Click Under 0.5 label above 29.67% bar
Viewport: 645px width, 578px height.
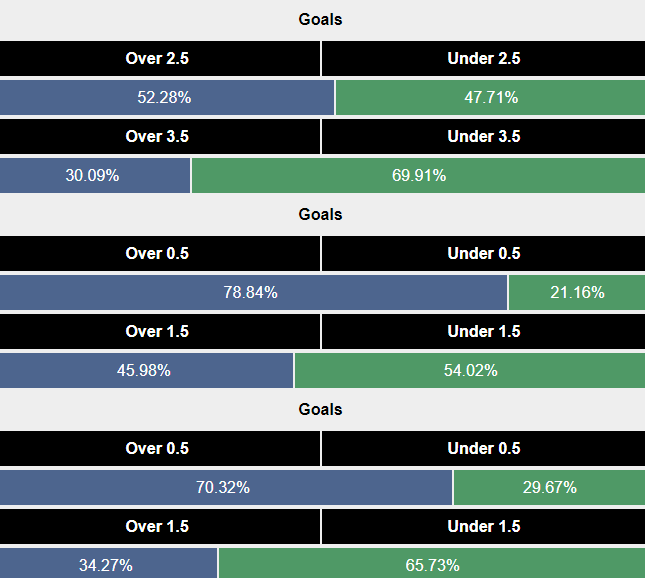483,448
